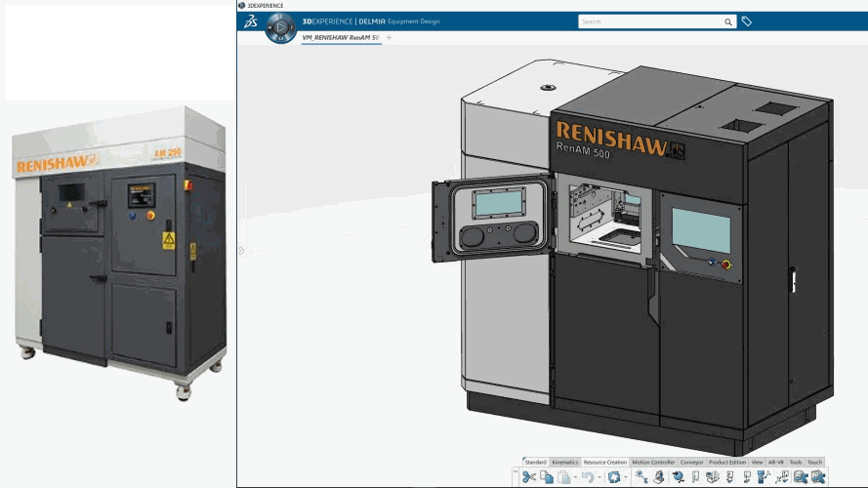Switch to the Product Edition tab

tap(727, 462)
